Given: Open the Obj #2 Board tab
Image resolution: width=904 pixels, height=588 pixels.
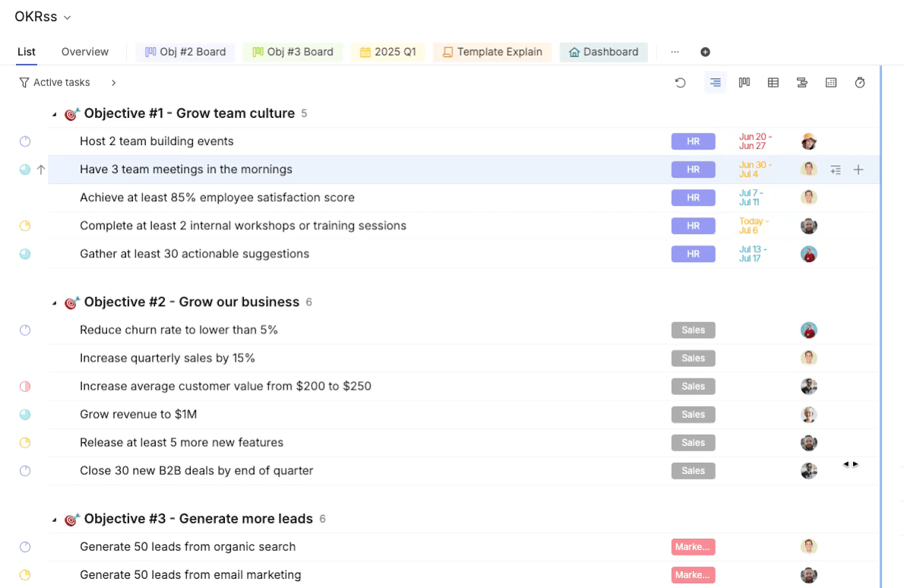Looking at the screenshot, I should click(185, 52).
